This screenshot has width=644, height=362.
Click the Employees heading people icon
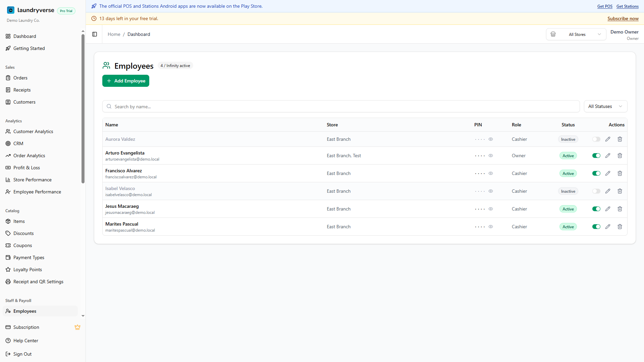[106, 65]
